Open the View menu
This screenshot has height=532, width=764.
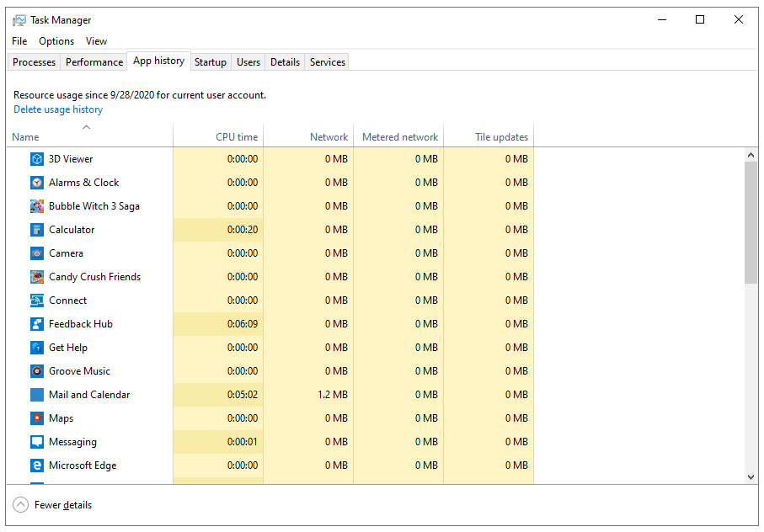[x=97, y=41]
